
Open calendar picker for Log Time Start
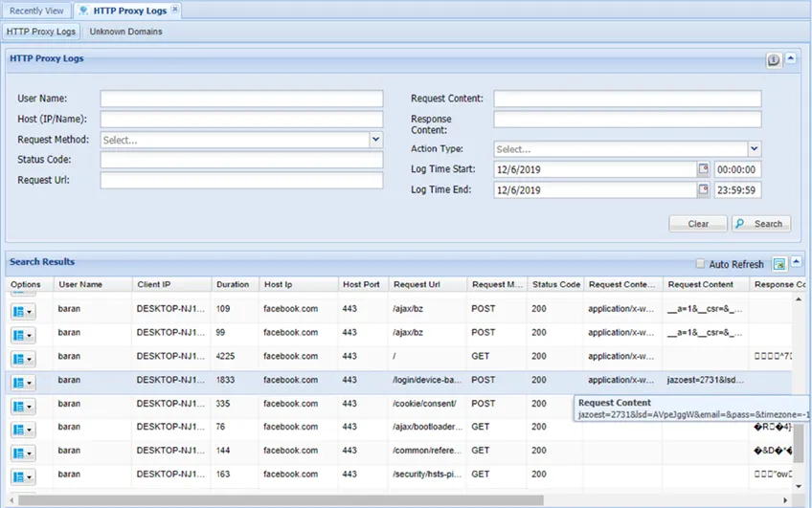click(703, 168)
